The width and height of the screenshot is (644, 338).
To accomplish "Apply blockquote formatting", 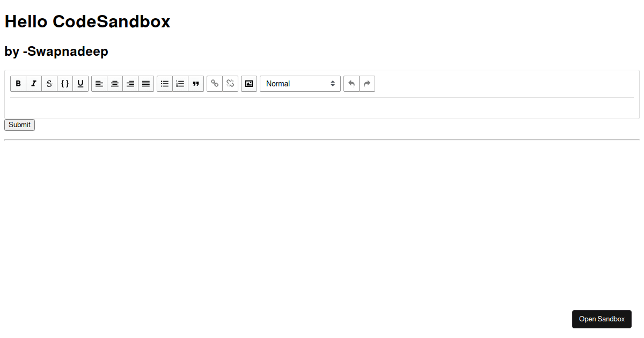I will point(195,84).
